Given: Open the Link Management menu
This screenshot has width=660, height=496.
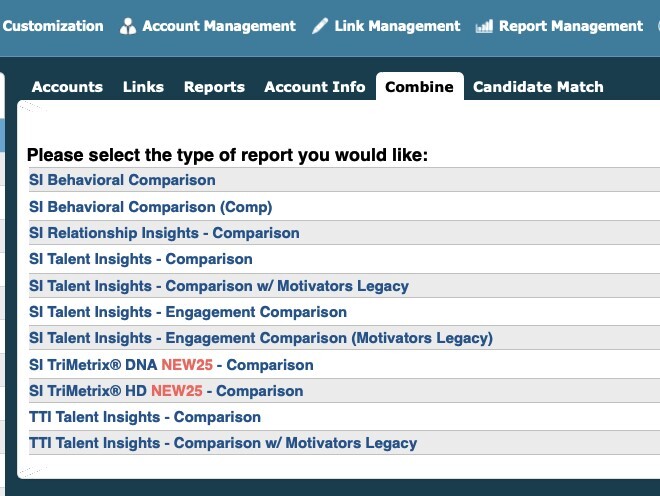Looking at the screenshot, I should click(397, 26).
